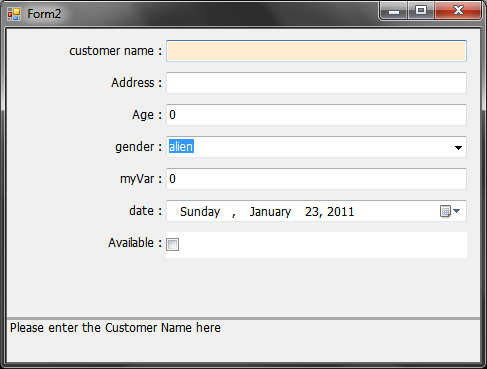Click the Form2 title bar text

tap(44, 14)
